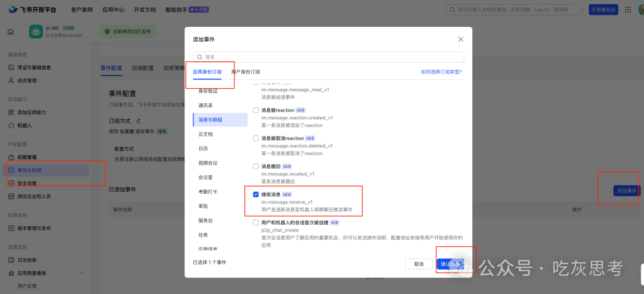Click the edit pencil next to 订阅方式
644x294 pixels.
coord(139,120)
